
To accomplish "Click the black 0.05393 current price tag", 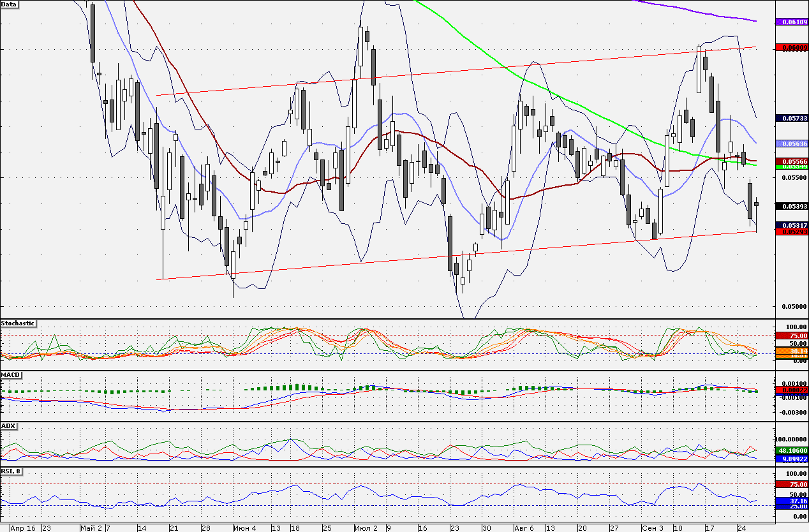I will (791, 206).
